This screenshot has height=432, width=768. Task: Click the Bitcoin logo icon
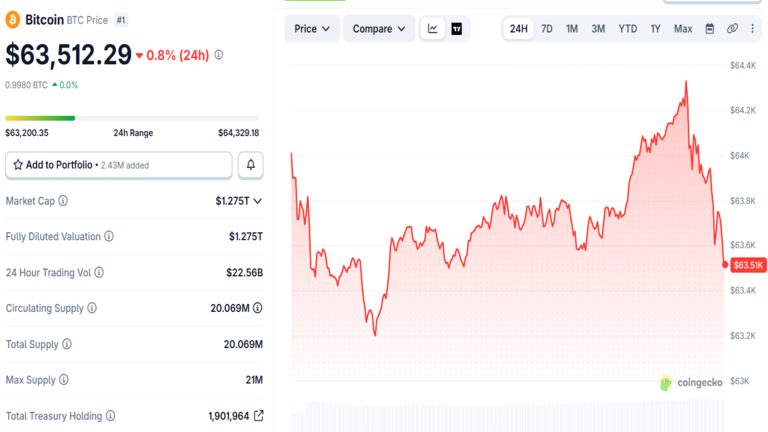[12, 20]
